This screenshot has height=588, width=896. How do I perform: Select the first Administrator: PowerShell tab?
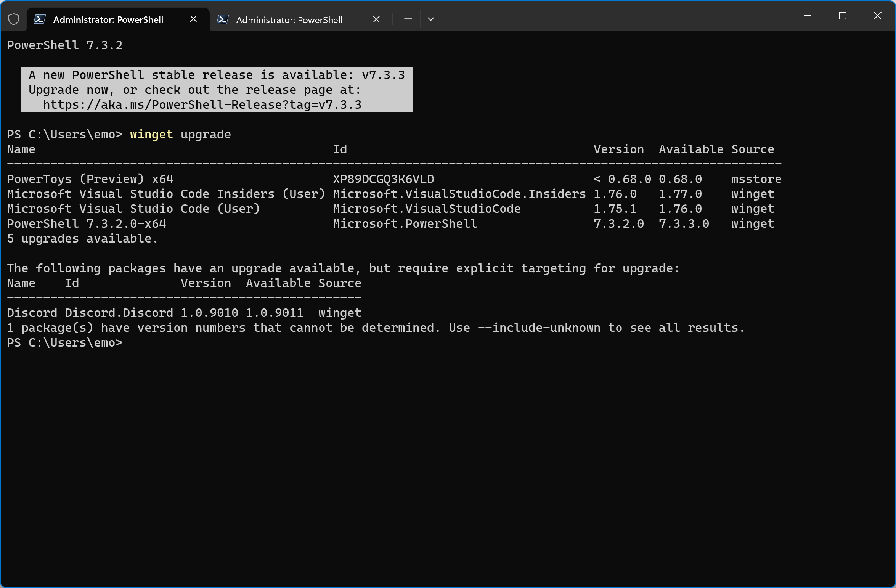coord(108,20)
